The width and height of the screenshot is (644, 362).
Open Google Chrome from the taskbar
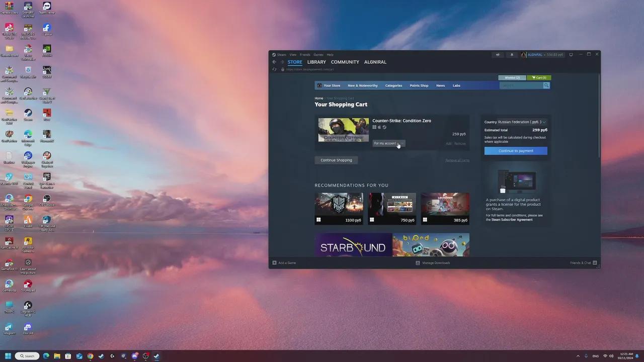90,356
